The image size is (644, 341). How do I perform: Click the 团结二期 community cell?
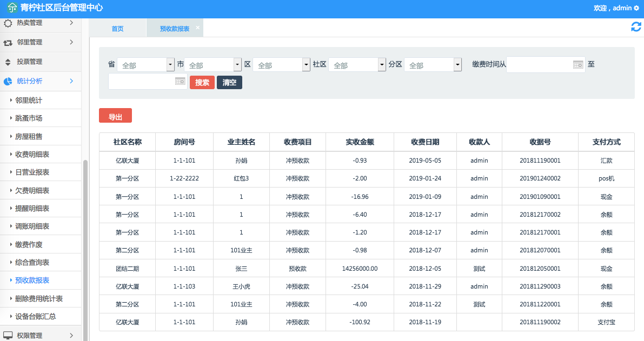click(127, 269)
